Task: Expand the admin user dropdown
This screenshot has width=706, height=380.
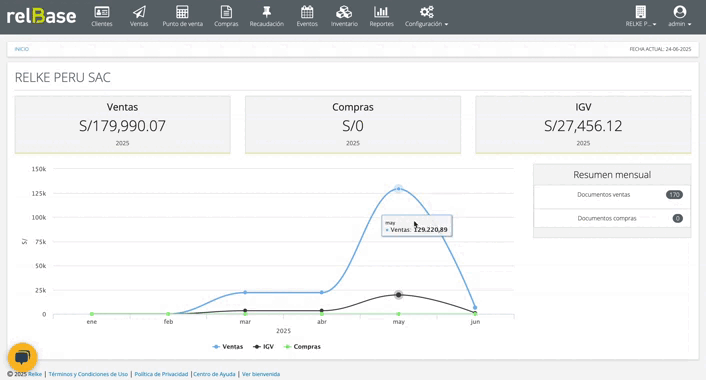Action: [679, 16]
